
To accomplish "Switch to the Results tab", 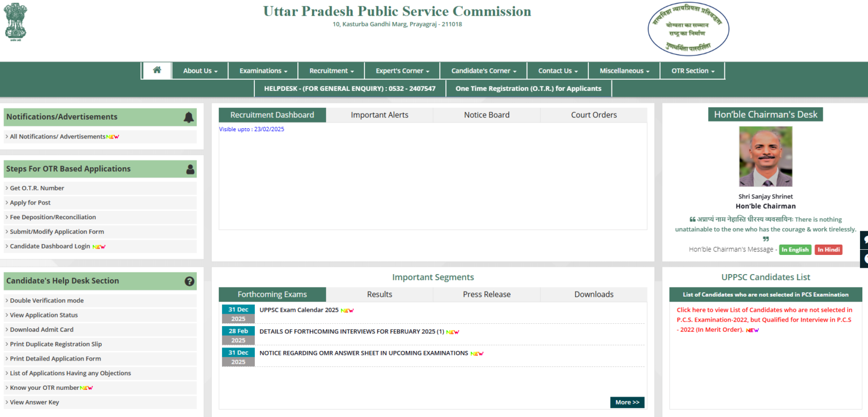I will pos(380,294).
